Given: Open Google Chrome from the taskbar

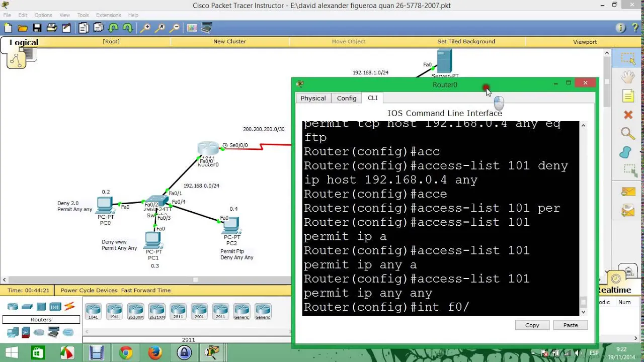Looking at the screenshot, I should click(x=126, y=353).
